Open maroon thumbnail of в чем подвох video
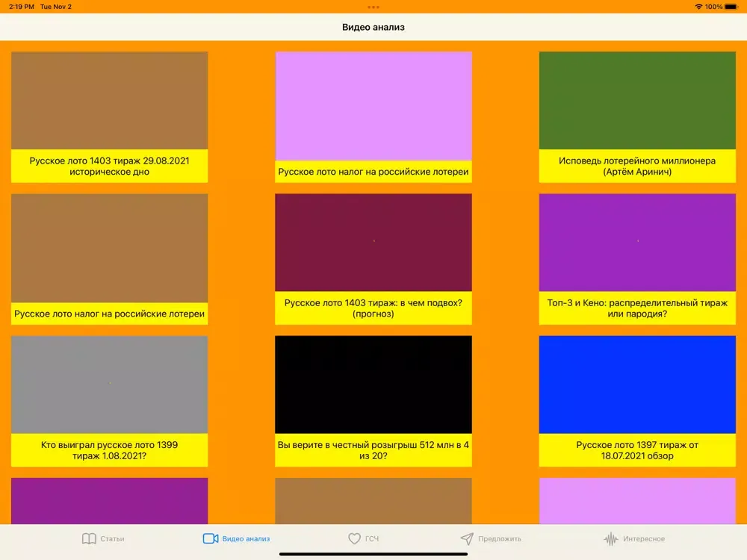 click(x=373, y=243)
